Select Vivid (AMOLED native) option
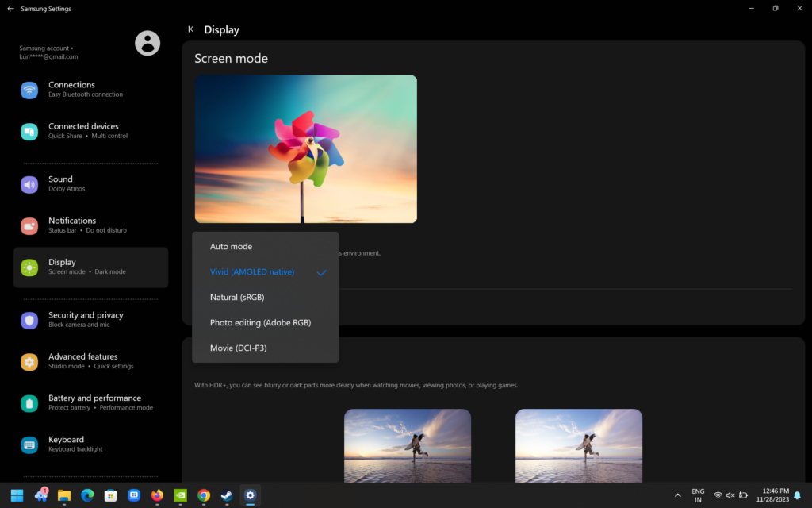The width and height of the screenshot is (812, 508). 252,272
